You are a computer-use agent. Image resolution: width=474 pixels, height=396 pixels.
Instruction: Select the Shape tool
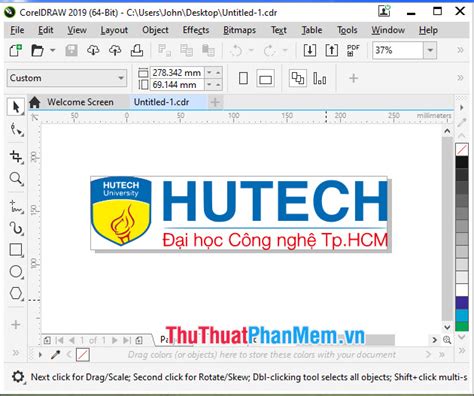(16, 129)
